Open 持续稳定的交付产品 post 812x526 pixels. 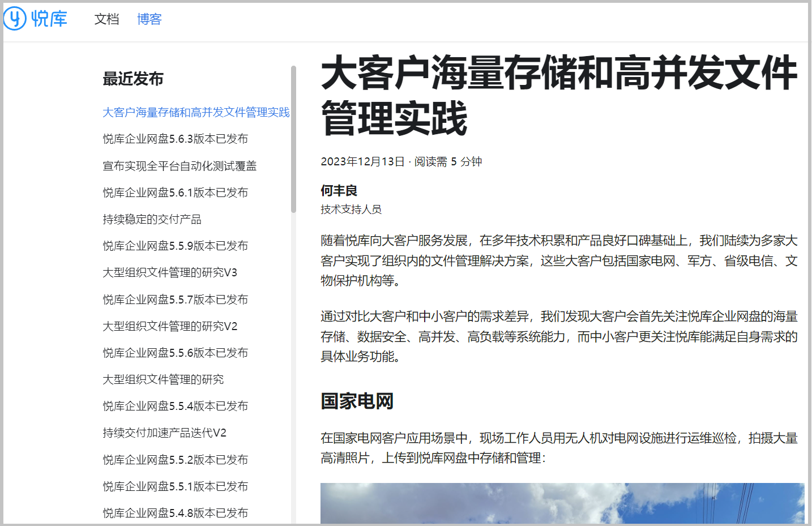pyautogui.click(x=152, y=219)
